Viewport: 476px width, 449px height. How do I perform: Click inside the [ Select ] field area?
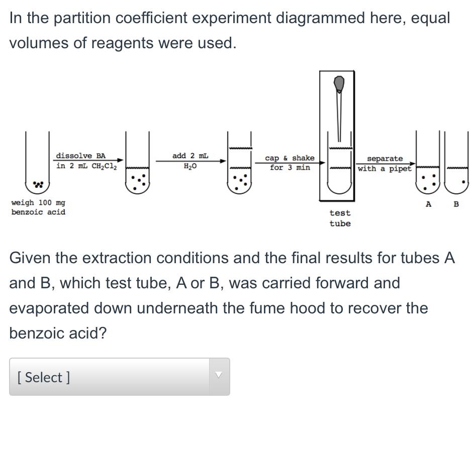point(101,377)
